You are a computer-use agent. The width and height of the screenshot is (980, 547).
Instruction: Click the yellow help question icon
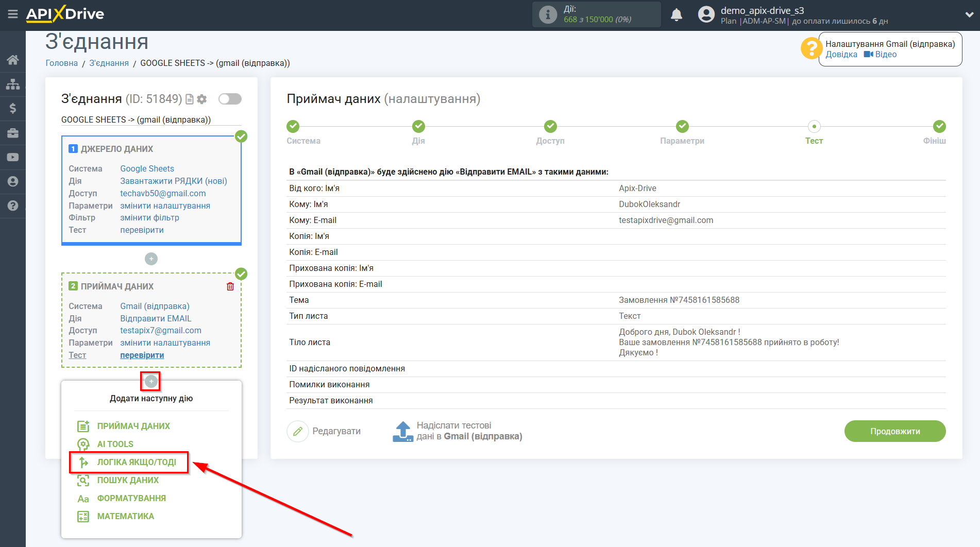point(811,48)
